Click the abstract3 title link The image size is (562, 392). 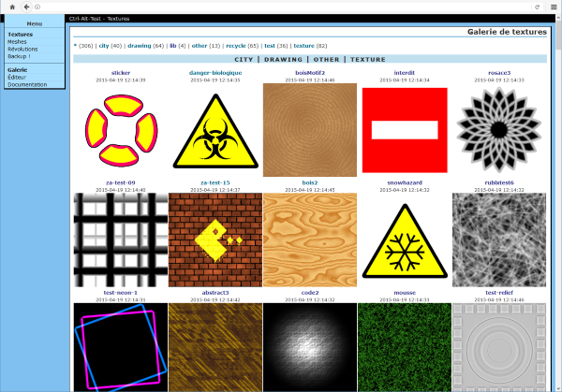click(x=215, y=293)
